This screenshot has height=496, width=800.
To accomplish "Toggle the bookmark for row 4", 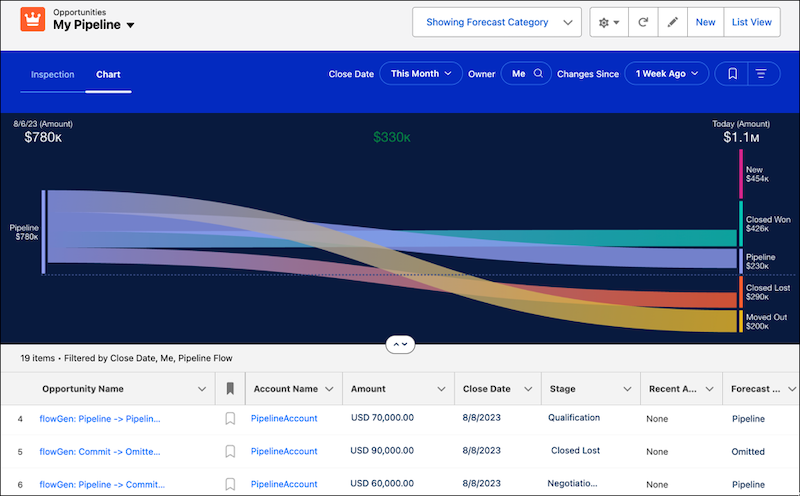I will (x=229, y=418).
